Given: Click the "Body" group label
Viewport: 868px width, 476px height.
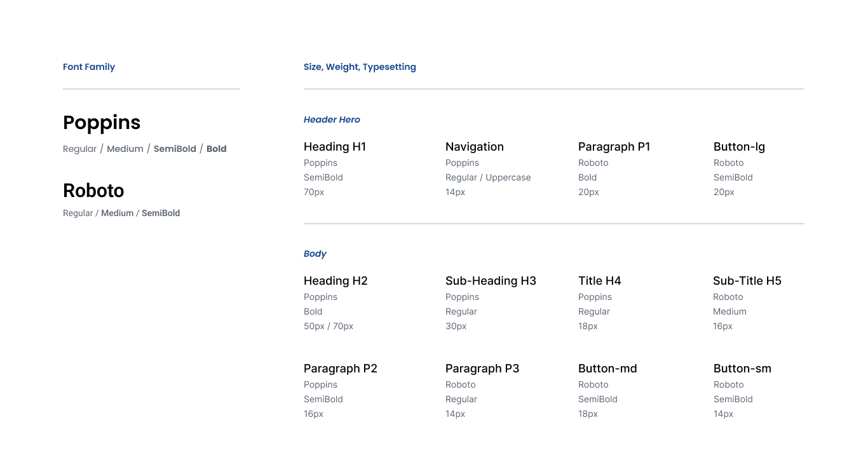Looking at the screenshot, I should [x=315, y=254].
